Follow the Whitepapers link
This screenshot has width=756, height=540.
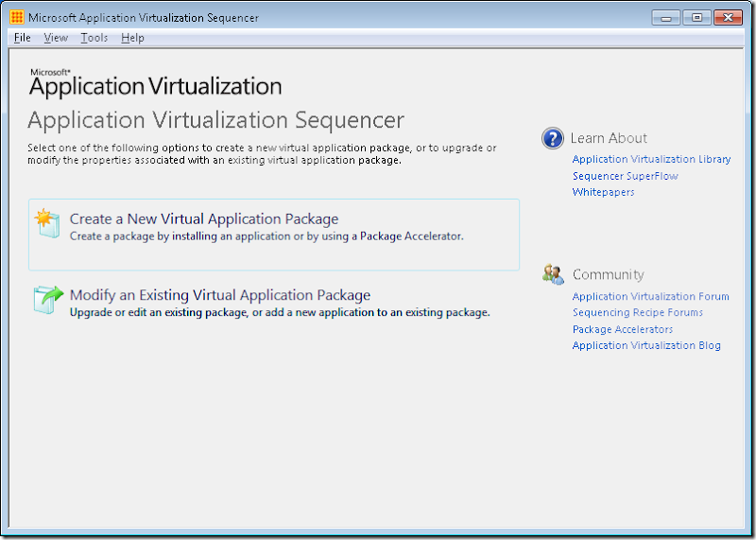pos(603,192)
